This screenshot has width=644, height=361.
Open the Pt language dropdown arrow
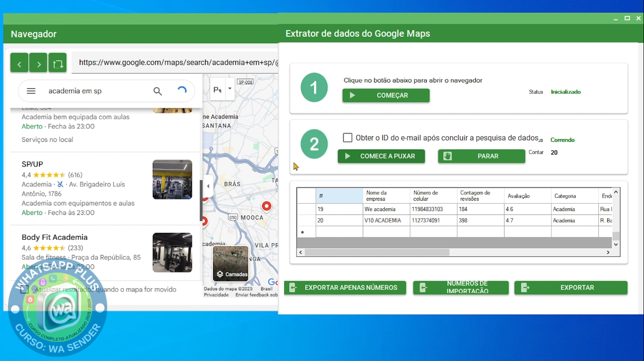pos(230,89)
